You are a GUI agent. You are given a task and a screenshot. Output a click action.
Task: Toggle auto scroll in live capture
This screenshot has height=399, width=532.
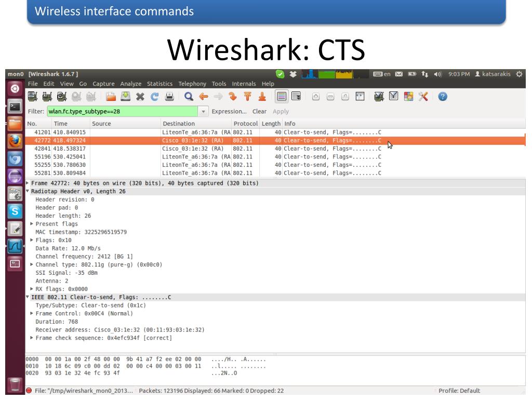point(296,97)
